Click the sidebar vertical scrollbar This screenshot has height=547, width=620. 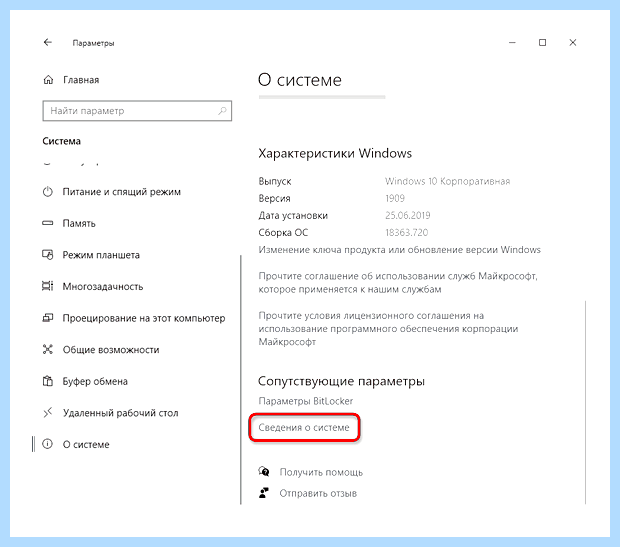point(240,380)
